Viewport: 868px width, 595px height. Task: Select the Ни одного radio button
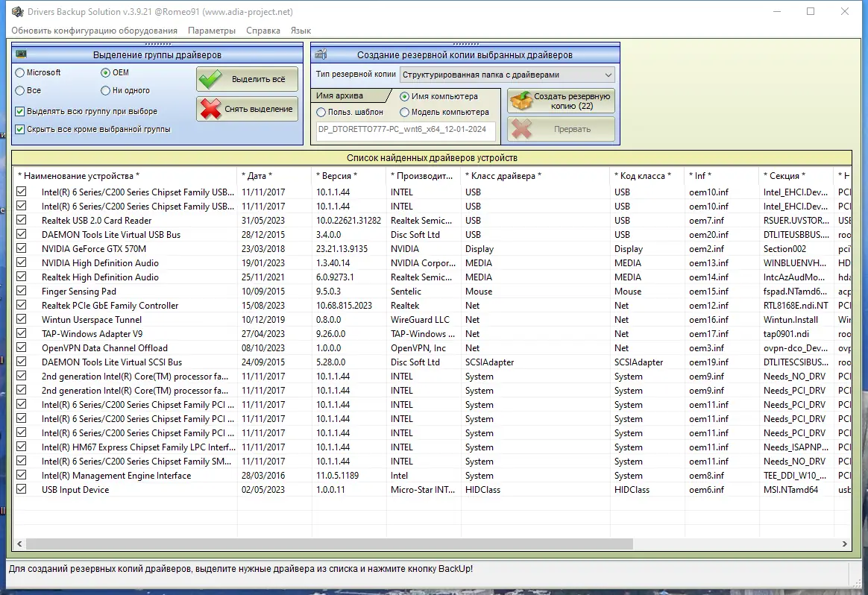(x=105, y=90)
